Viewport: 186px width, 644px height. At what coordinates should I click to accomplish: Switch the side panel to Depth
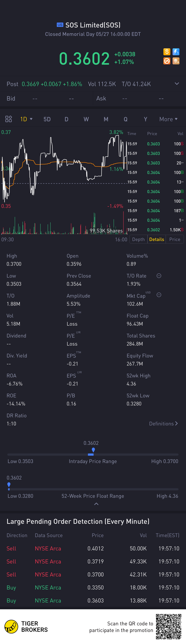[138, 239]
